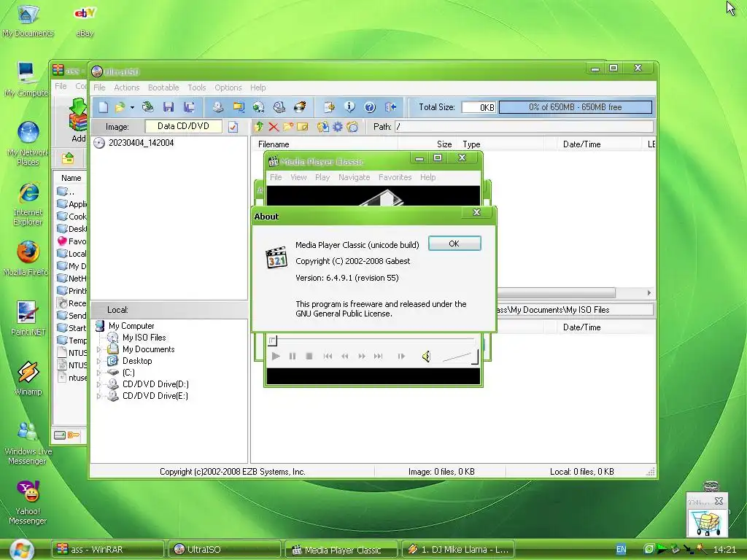The width and height of the screenshot is (747, 560).
Task: Open the Options menu in UltraISO
Action: click(x=228, y=87)
